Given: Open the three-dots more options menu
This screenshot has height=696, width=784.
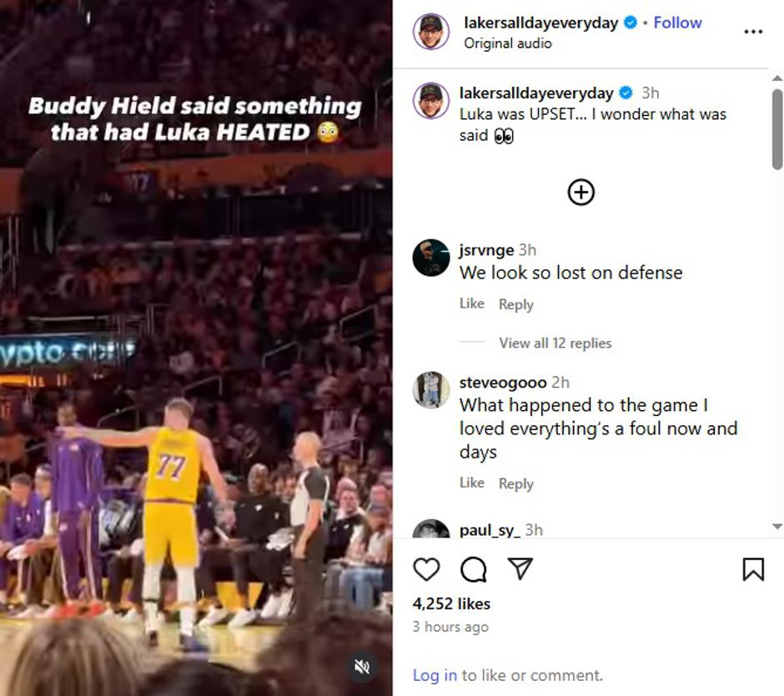Looking at the screenshot, I should pos(753,32).
